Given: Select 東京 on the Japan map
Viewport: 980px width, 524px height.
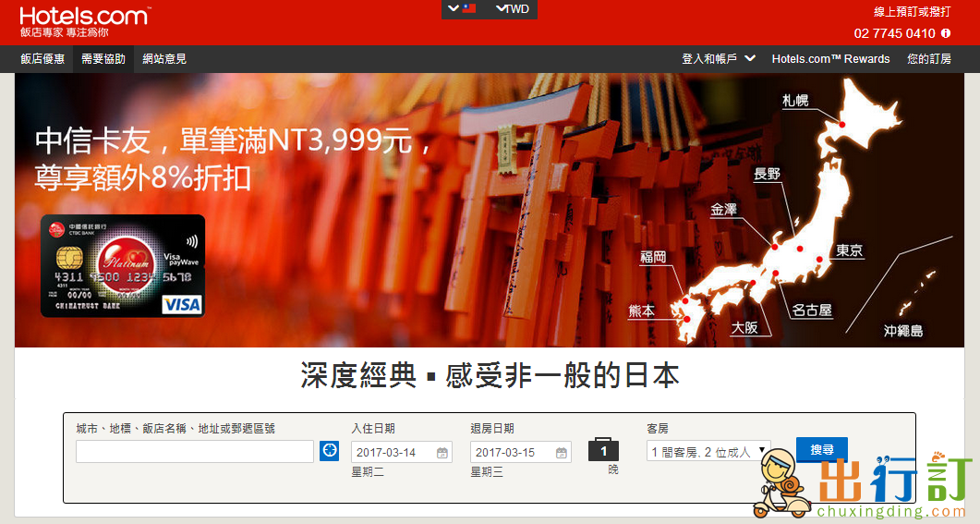Looking at the screenshot, I should tap(850, 250).
